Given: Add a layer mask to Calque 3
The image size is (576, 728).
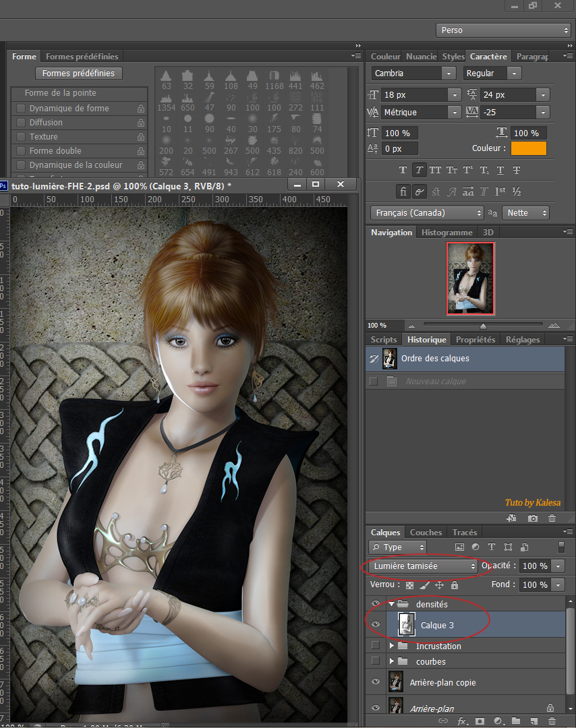Looking at the screenshot, I should coord(480,721).
